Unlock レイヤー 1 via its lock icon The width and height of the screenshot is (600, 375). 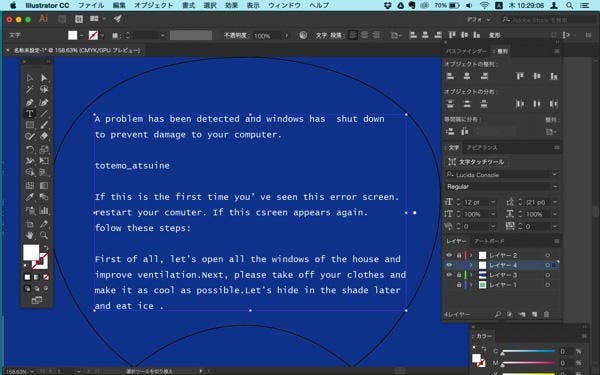458,285
